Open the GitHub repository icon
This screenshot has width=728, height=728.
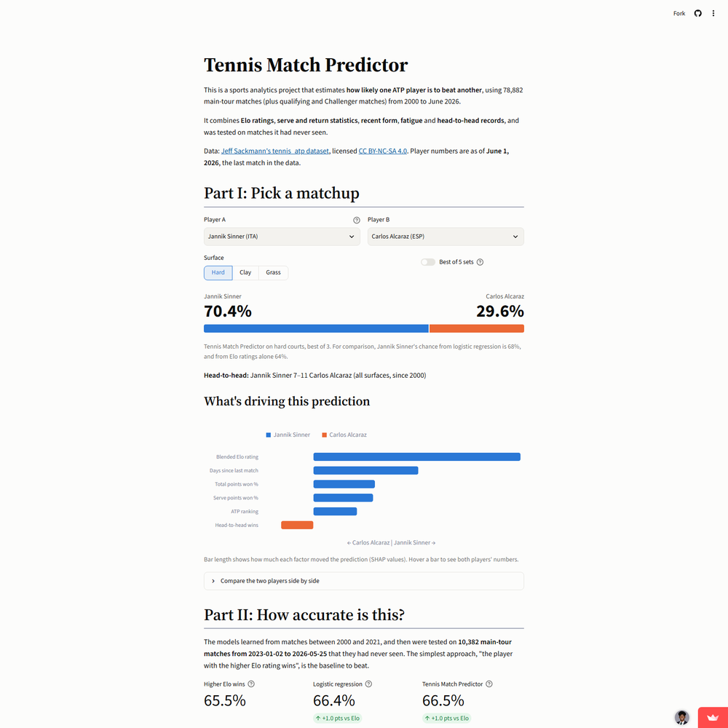[697, 13]
